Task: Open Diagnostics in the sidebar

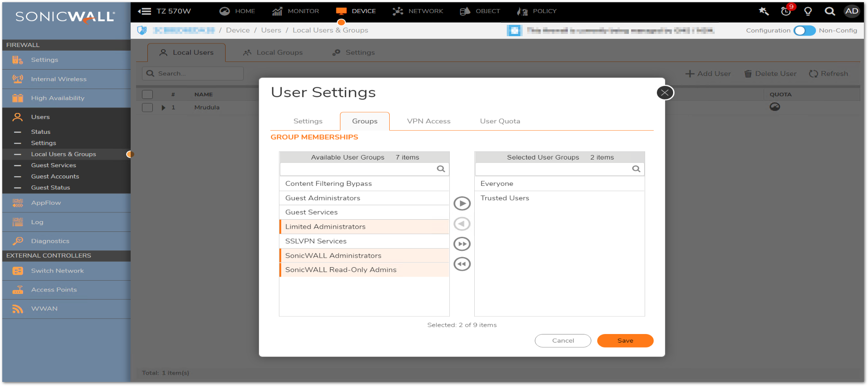Action: pyautogui.click(x=66, y=241)
